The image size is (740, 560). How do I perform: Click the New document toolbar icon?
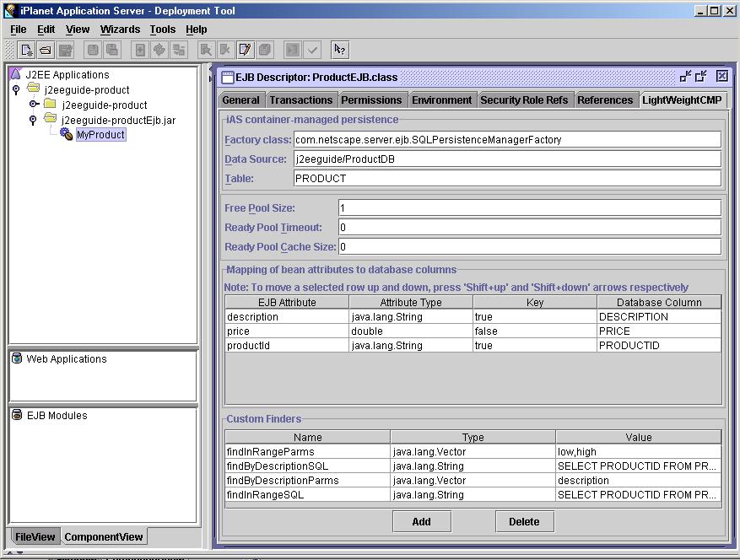[x=26, y=50]
